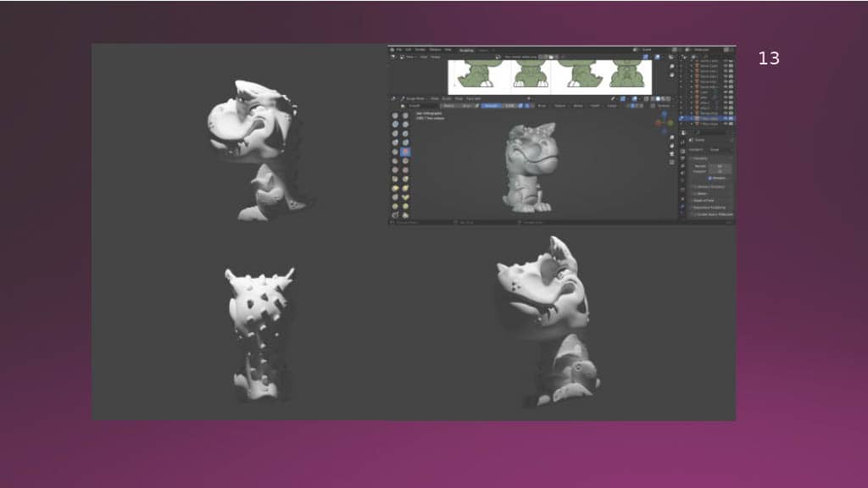The width and height of the screenshot is (868, 488).
Task: Open the Scene selector in the top bar
Action: (654, 50)
